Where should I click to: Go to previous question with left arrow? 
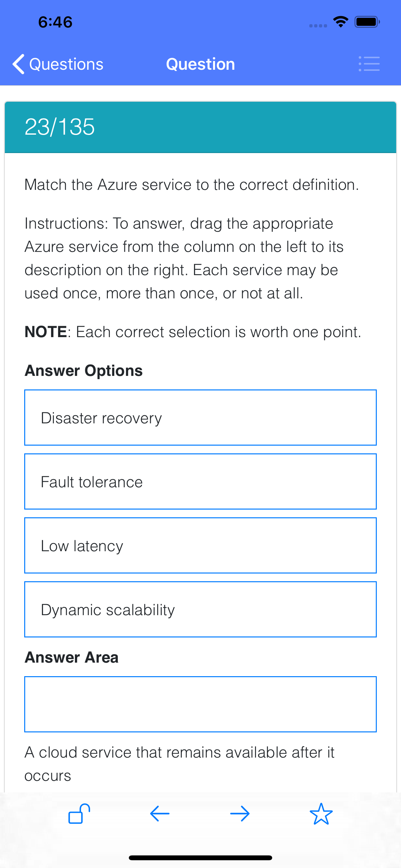pyautogui.click(x=160, y=814)
